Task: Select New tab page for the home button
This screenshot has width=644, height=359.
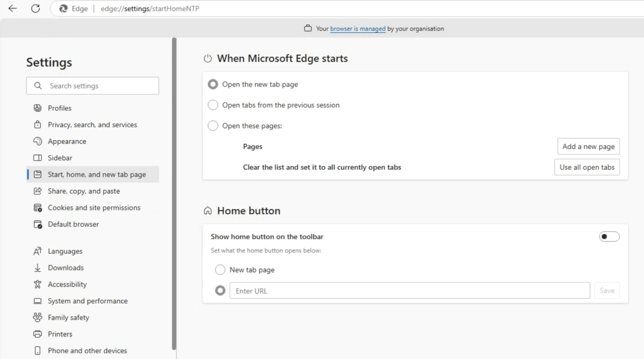Action: pyautogui.click(x=220, y=270)
